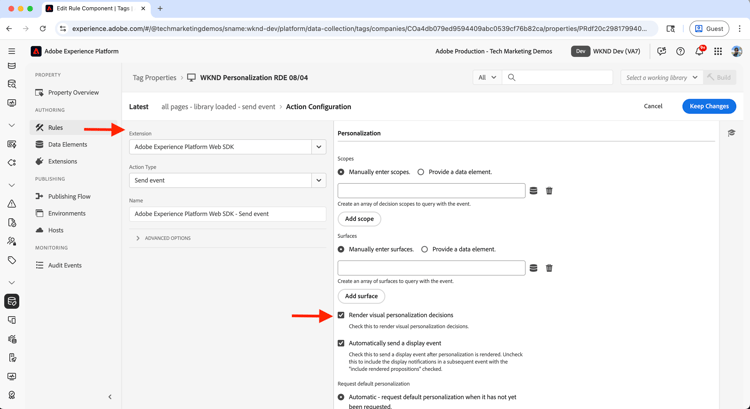Select Automatic request default personalization radio
Viewport: 750px width, 409px height.
tap(341, 397)
